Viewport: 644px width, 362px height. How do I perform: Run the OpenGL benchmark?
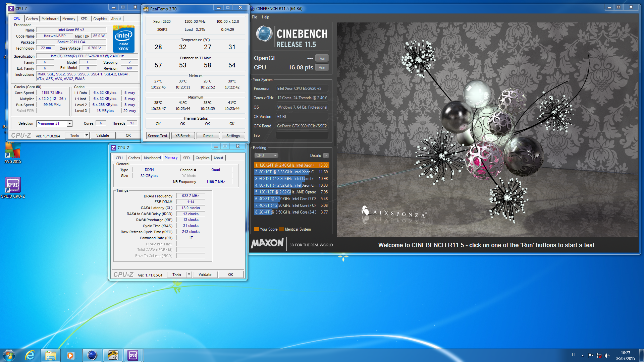(322, 58)
